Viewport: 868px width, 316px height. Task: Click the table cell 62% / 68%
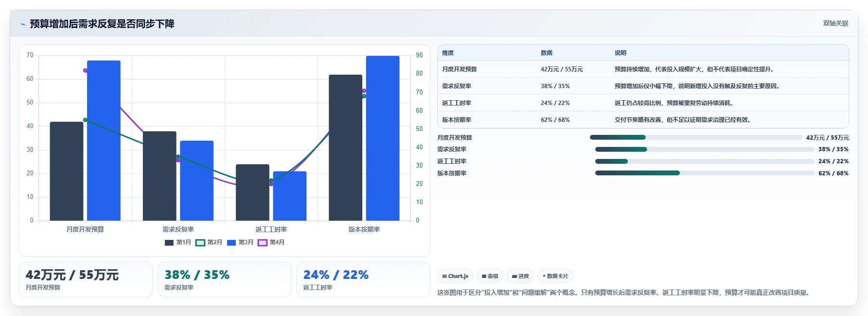pyautogui.click(x=555, y=120)
